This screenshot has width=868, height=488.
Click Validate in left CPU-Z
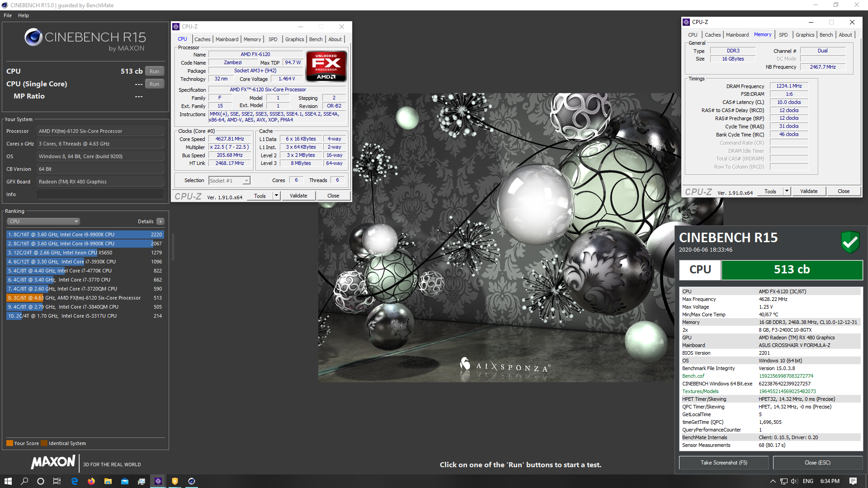(x=298, y=196)
